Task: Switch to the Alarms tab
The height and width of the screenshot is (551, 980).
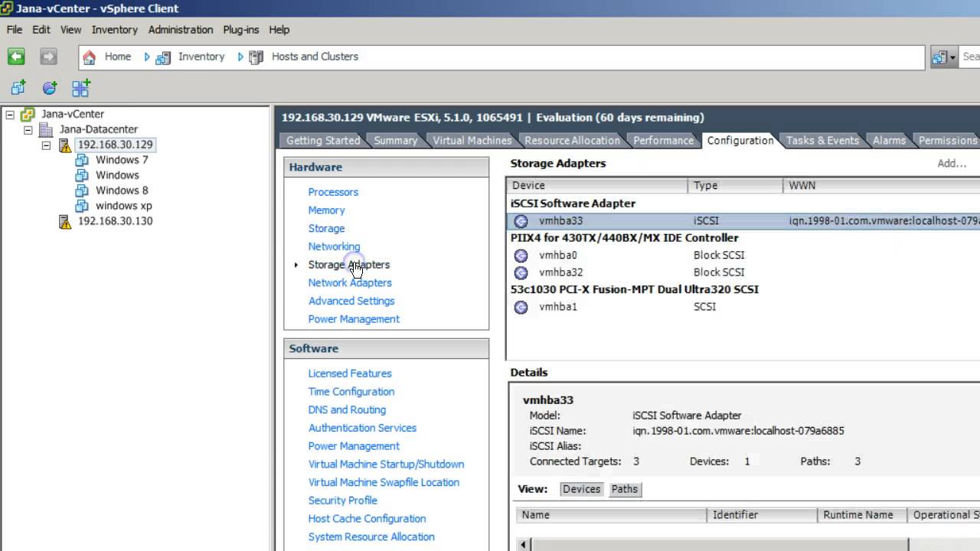Action: (x=889, y=141)
